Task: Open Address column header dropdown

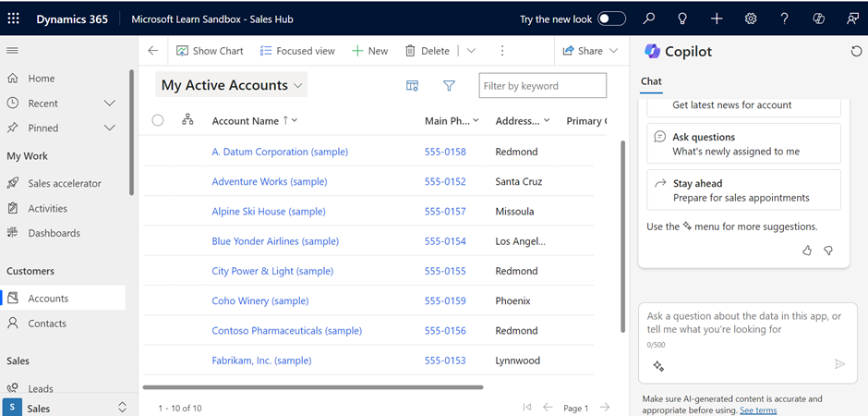Action: (547, 120)
